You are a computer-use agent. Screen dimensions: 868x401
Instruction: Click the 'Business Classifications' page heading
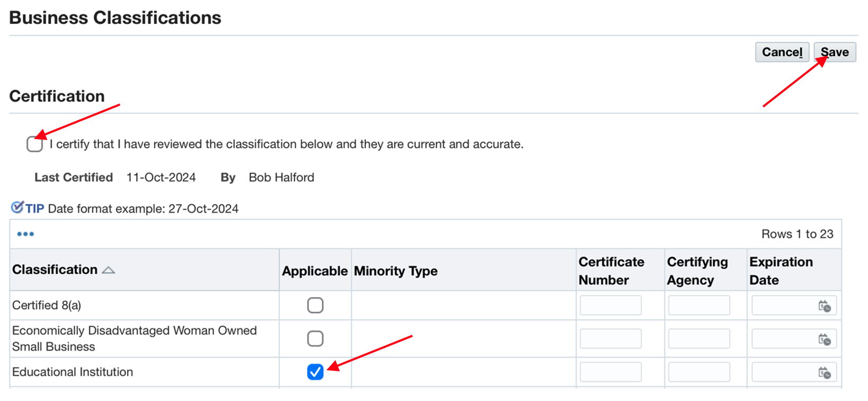115,18
